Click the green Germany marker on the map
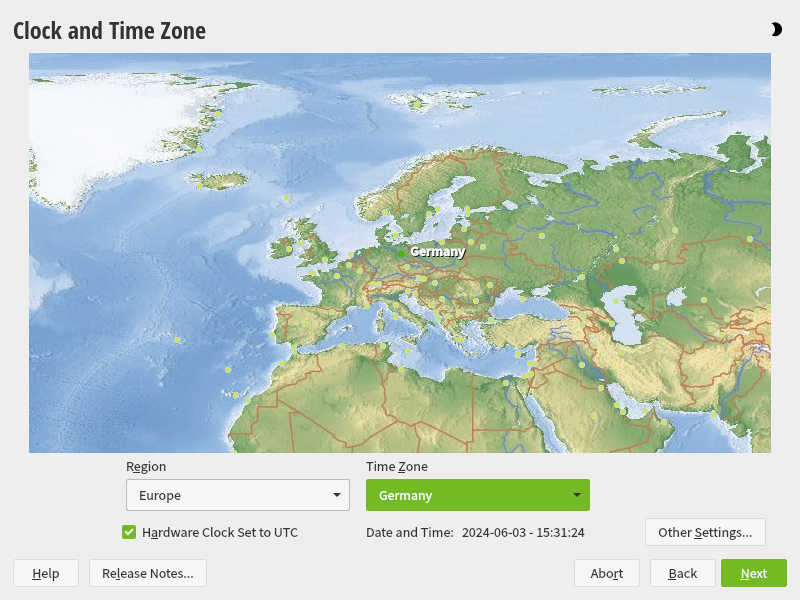The width and height of the screenshot is (800, 600). coord(401,253)
